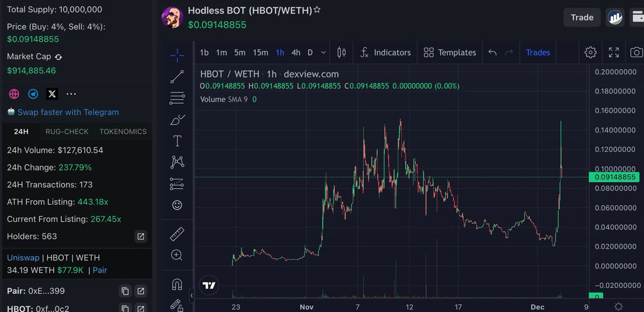The width and height of the screenshot is (644, 312).
Task: Click the 0.09148855 price axis label
Action: pyautogui.click(x=614, y=177)
